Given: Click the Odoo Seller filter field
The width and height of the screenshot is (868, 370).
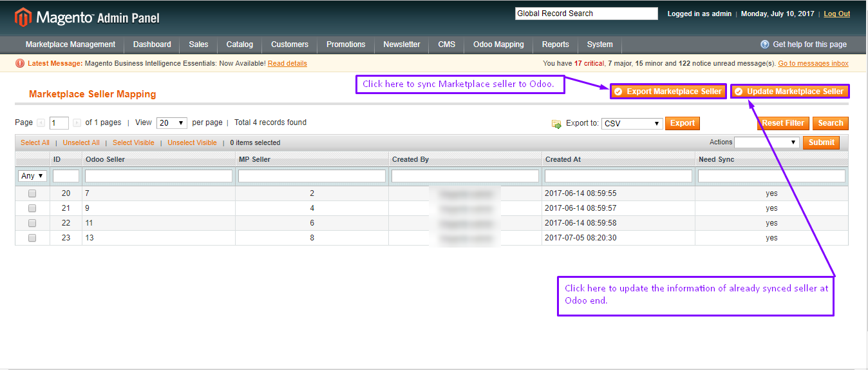Looking at the screenshot, I should click(x=158, y=176).
